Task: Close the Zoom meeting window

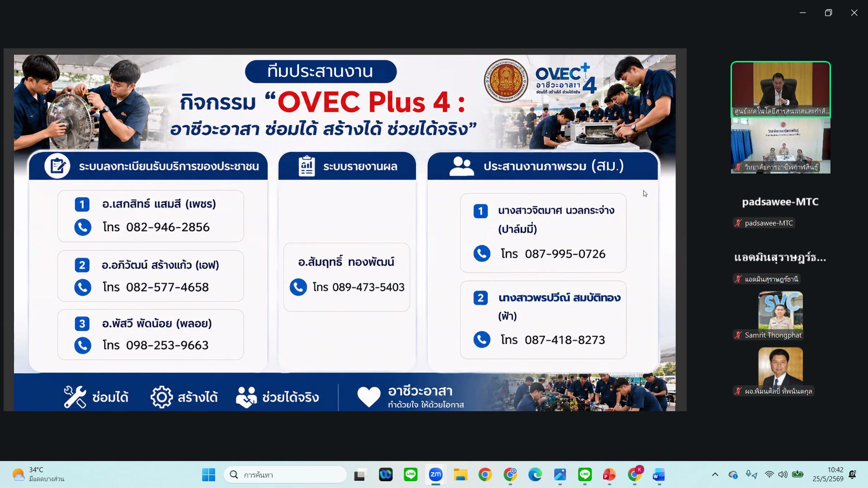Action: [x=854, y=13]
